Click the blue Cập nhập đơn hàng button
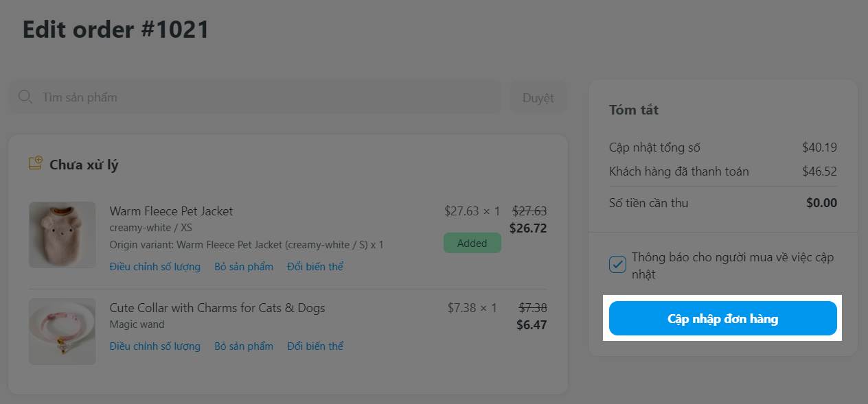This screenshot has width=868, height=404. [x=722, y=318]
